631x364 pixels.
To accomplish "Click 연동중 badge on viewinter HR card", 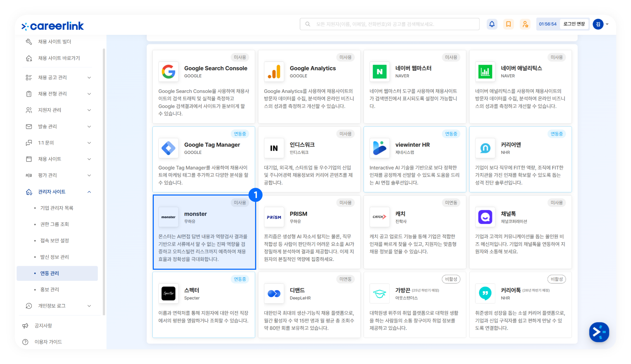I will [x=451, y=134].
